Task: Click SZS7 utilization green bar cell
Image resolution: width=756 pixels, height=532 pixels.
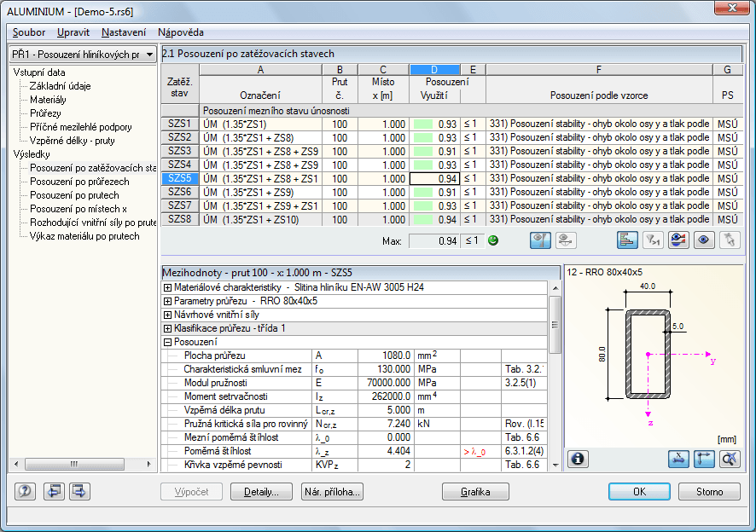Action: pyautogui.click(x=434, y=205)
